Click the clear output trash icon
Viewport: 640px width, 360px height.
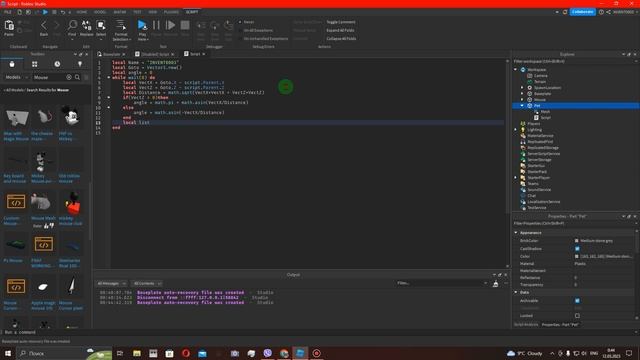(x=496, y=284)
